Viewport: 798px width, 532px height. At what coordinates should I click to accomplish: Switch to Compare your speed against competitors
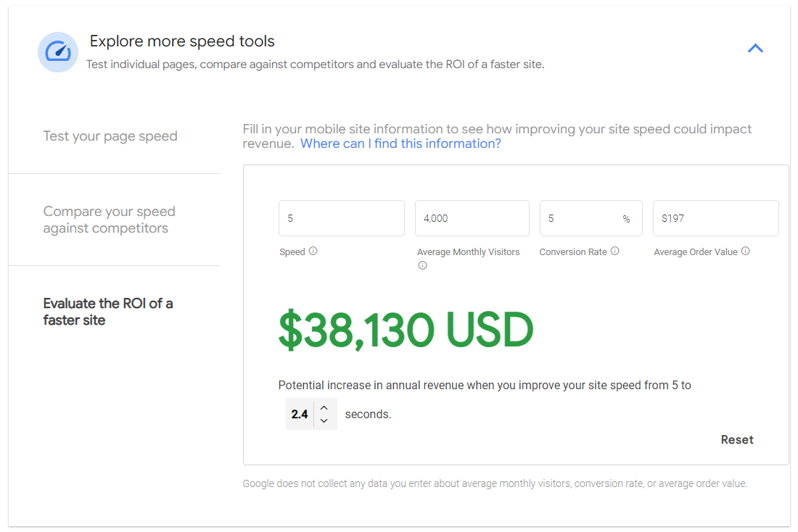pyautogui.click(x=110, y=220)
